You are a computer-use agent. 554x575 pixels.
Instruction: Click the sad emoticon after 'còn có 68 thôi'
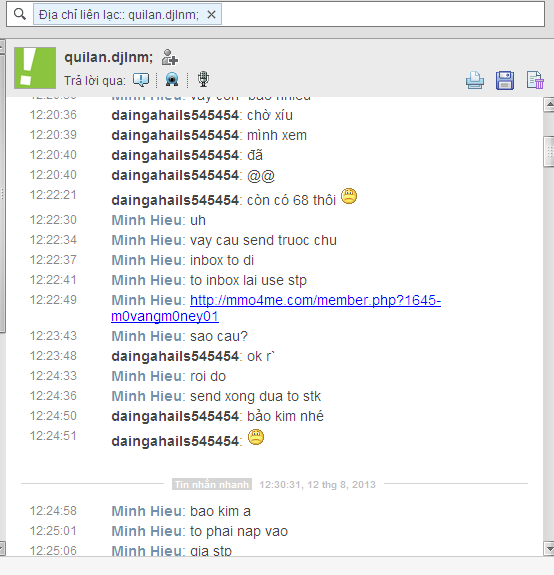[x=349, y=196]
